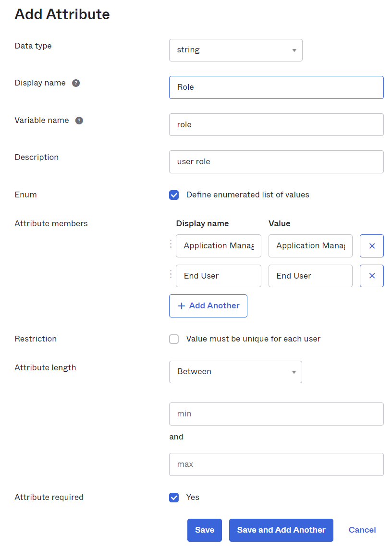The height and width of the screenshot is (548, 392).
Task: Click Save and Add Another
Action: (x=281, y=530)
